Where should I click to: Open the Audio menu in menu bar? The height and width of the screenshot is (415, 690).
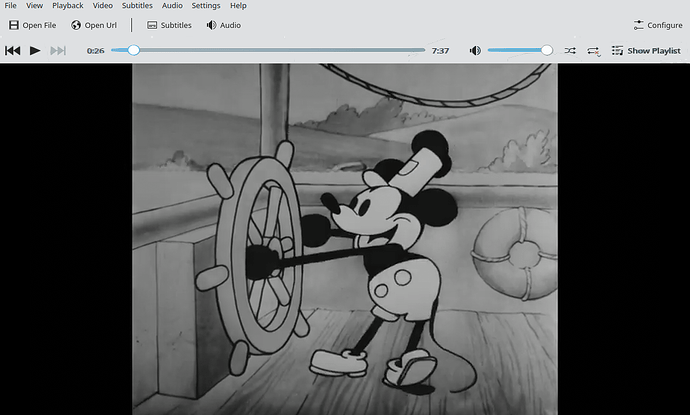[172, 6]
